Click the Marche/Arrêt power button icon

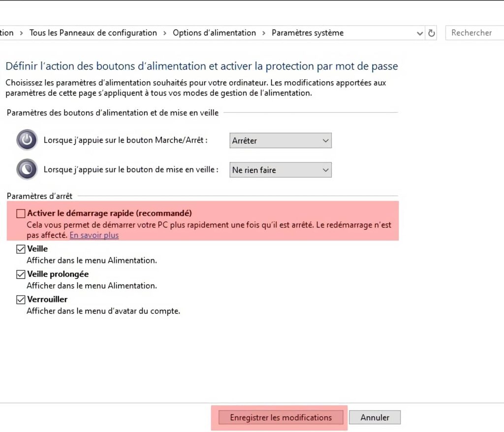(27, 140)
